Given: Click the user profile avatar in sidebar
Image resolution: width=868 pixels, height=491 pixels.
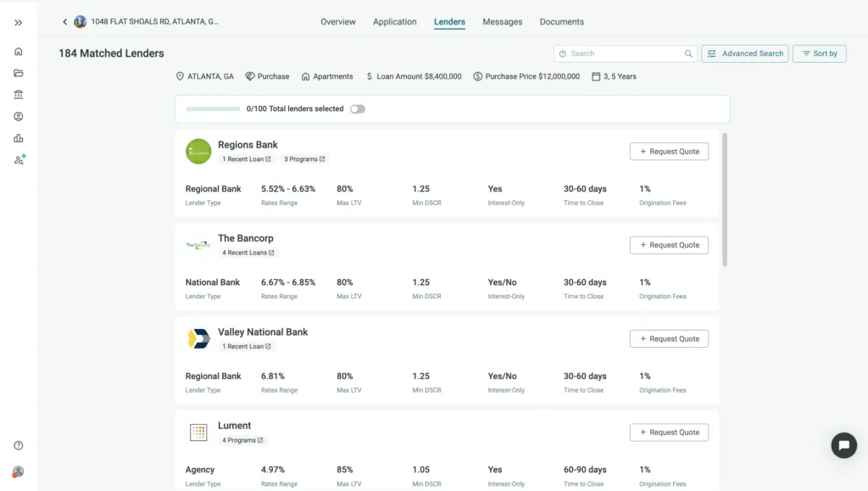Looking at the screenshot, I should coord(19,471).
